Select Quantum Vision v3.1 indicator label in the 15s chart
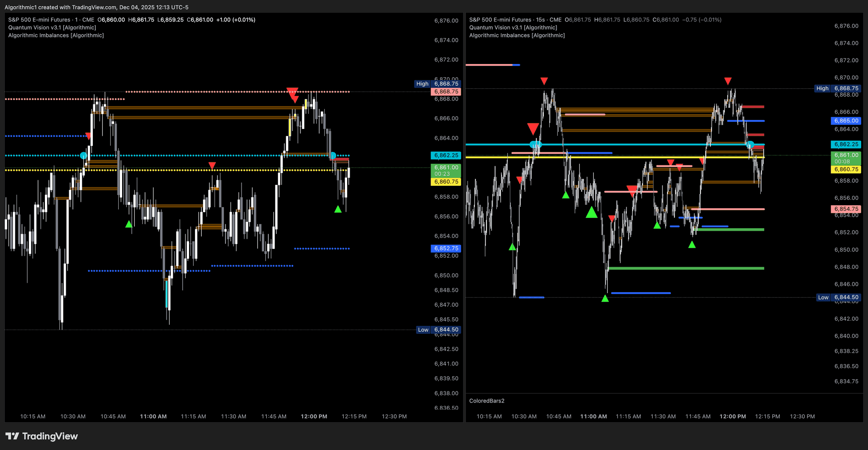 click(x=513, y=28)
